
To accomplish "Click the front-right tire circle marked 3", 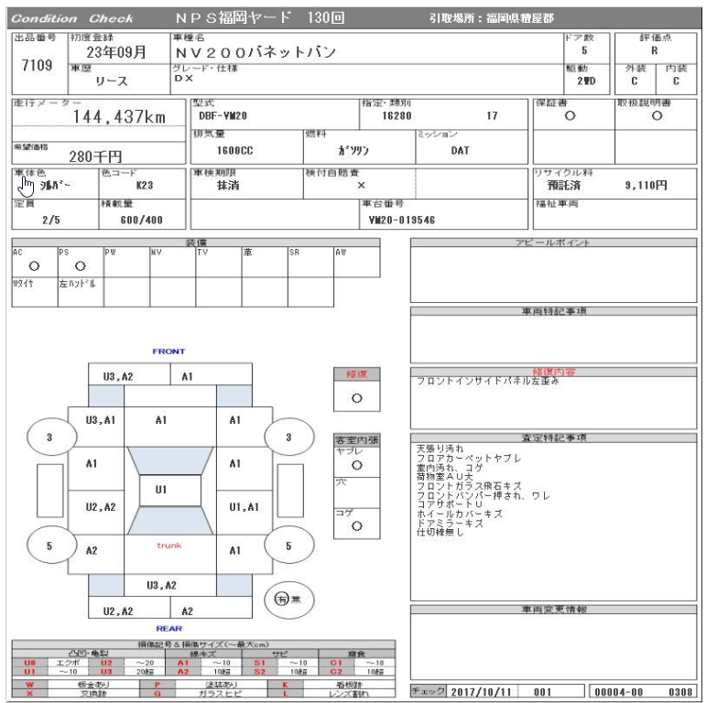I will 288,438.
